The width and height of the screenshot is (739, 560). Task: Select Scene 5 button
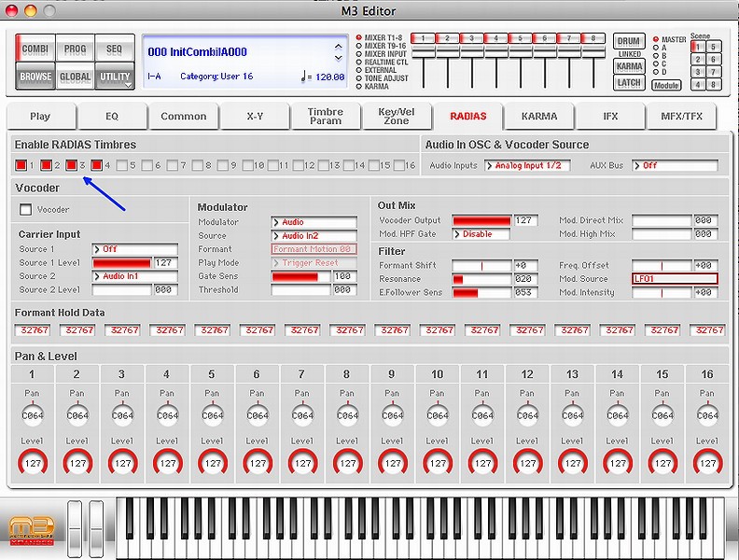coord(714,47)
